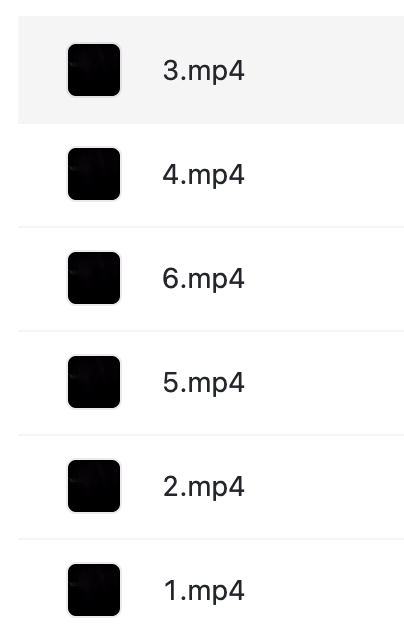Select the 4.mp4 video thumbnail
This screenshot has width=404, height=634.
coord(94,174)
